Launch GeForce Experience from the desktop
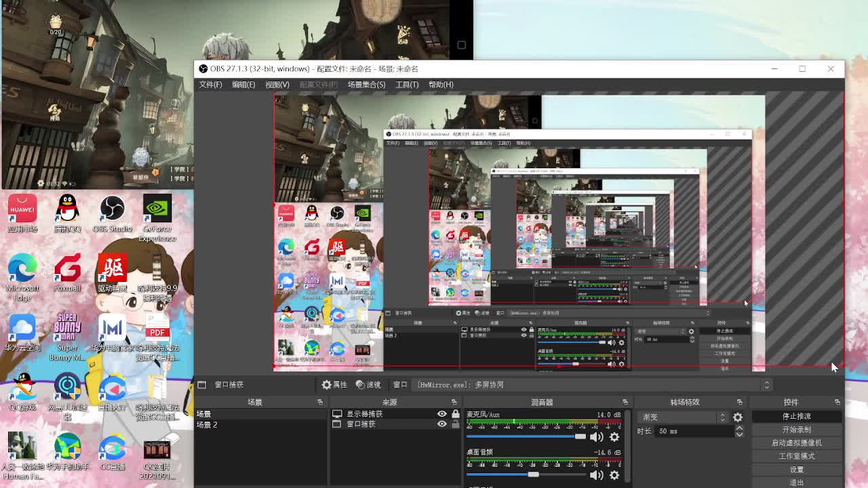The image size is (868, 488). pos(157,218)
